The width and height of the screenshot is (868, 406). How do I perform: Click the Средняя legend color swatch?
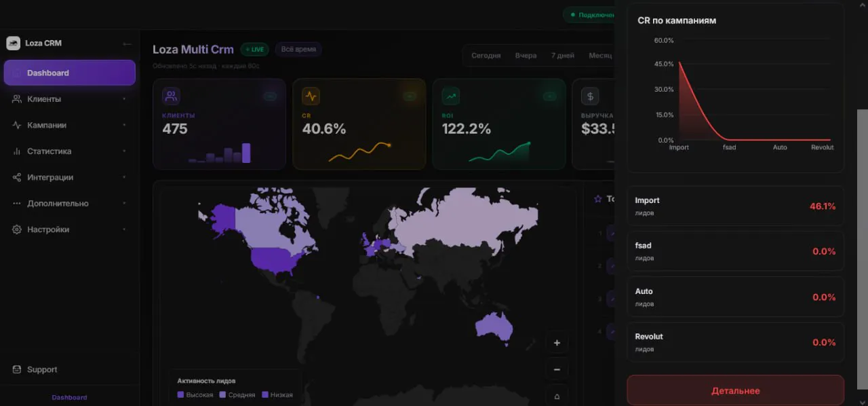tap(222, 394)
